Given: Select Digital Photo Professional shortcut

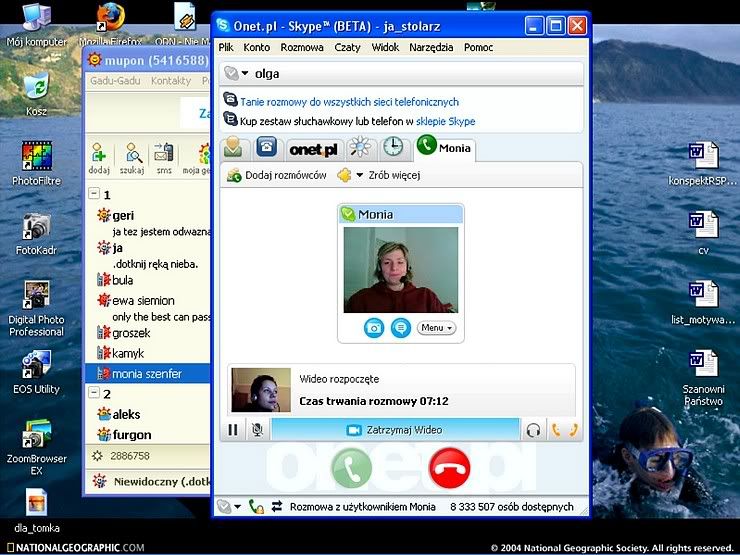Looking at the screenshot, I should [36, 309].
